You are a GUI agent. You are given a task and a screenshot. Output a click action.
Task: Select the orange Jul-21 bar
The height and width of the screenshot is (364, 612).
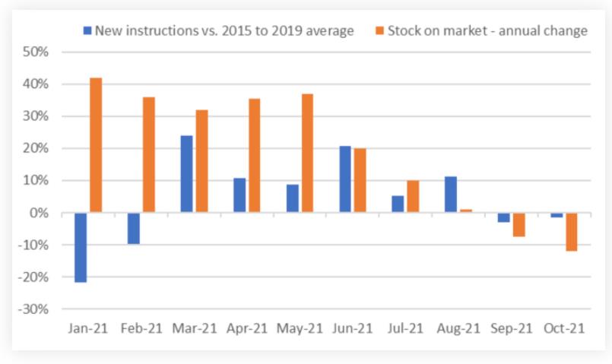pyautogui.click(x=413, y=197)
